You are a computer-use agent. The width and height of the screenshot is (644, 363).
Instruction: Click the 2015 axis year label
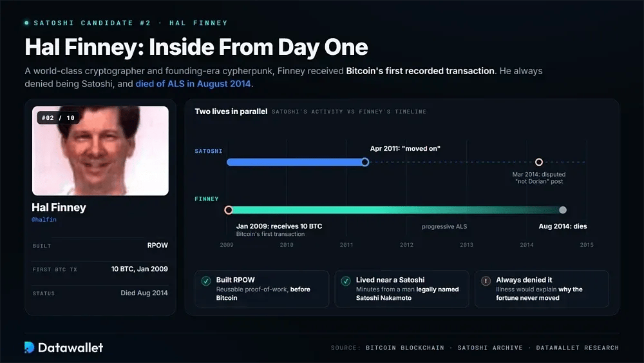pos(587,245)
